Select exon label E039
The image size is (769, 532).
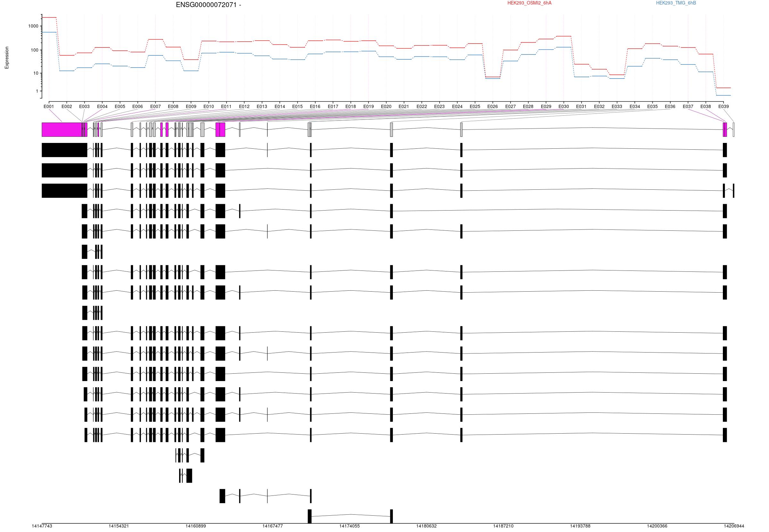[x=724, y=107]
